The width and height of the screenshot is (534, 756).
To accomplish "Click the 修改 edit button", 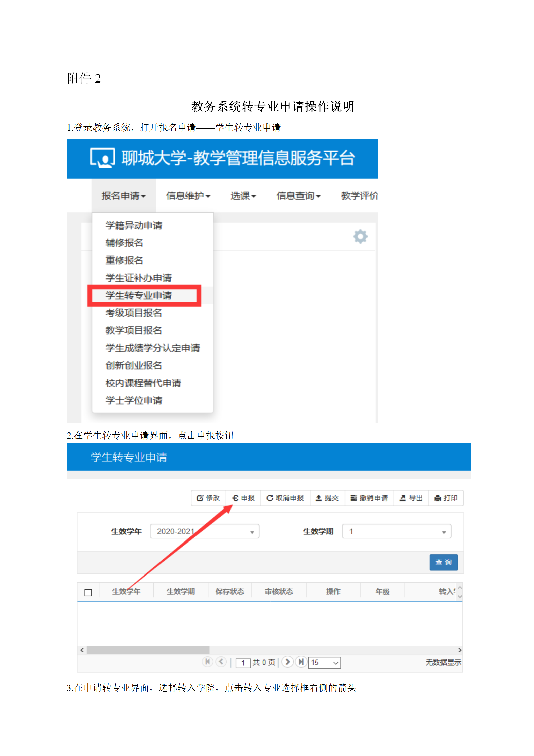I will click(x=208, y=498).
